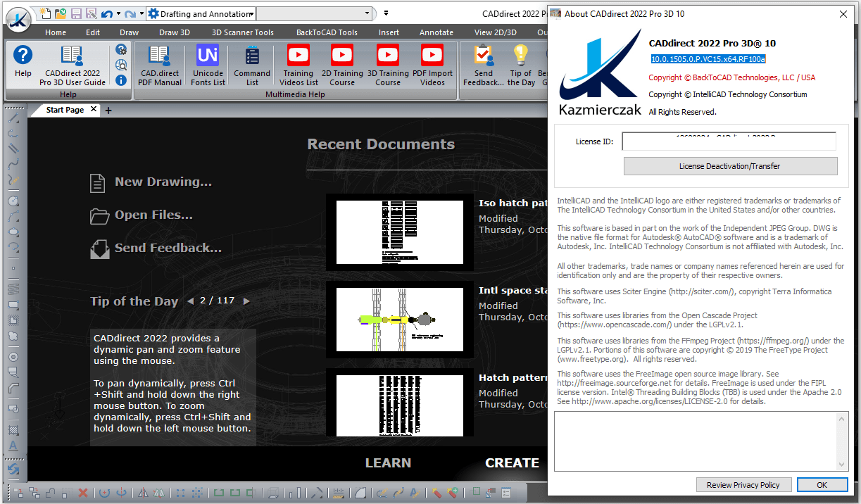Click the Open file icon in quick access toolbar
Image resolution: width=861 pixels, height=504 pixels.
[x=61, y=13]
